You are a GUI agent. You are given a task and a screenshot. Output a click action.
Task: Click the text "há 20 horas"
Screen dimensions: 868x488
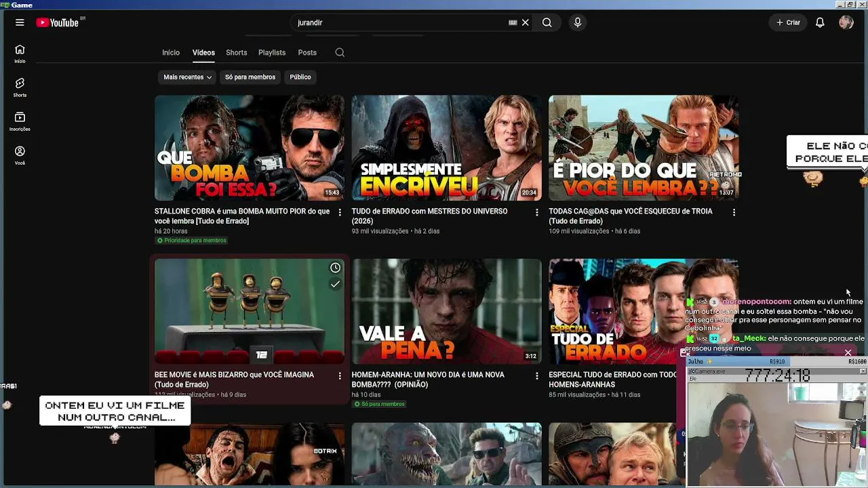tap(171, 231)
